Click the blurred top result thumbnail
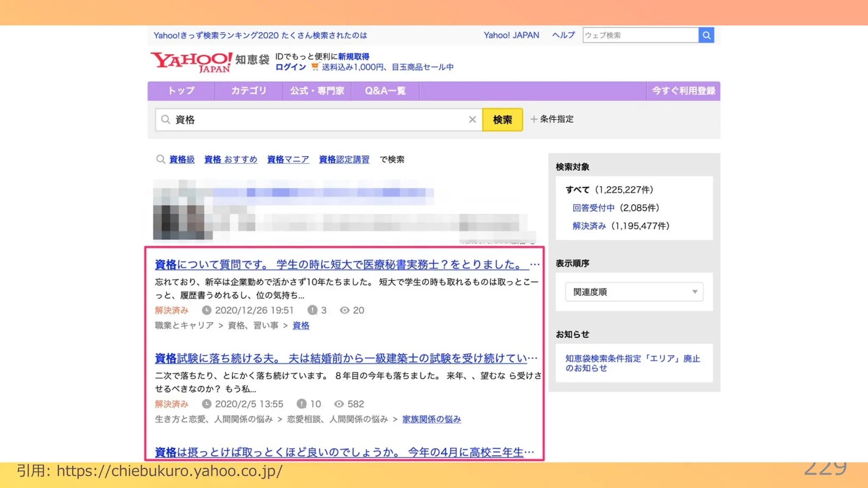868x488 pixels. [x=183, y=210]
